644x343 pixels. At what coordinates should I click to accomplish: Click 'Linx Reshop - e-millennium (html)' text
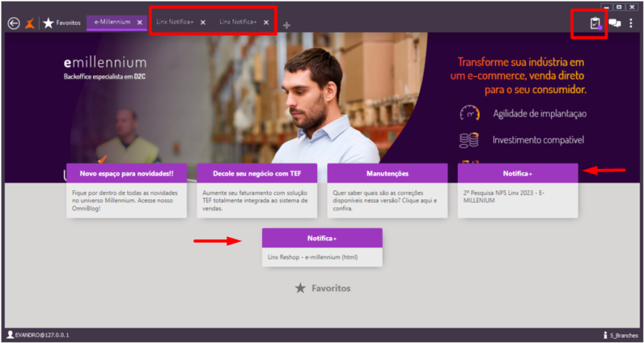tap(313, 257)
